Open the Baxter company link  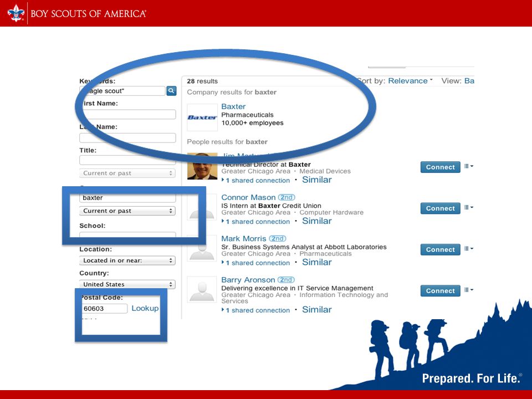tap(233, 106)
